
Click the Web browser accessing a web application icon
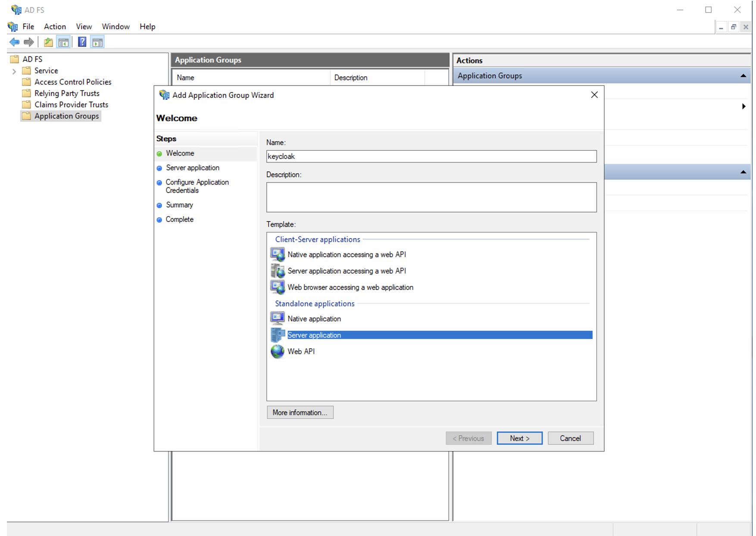pos(278,287)
